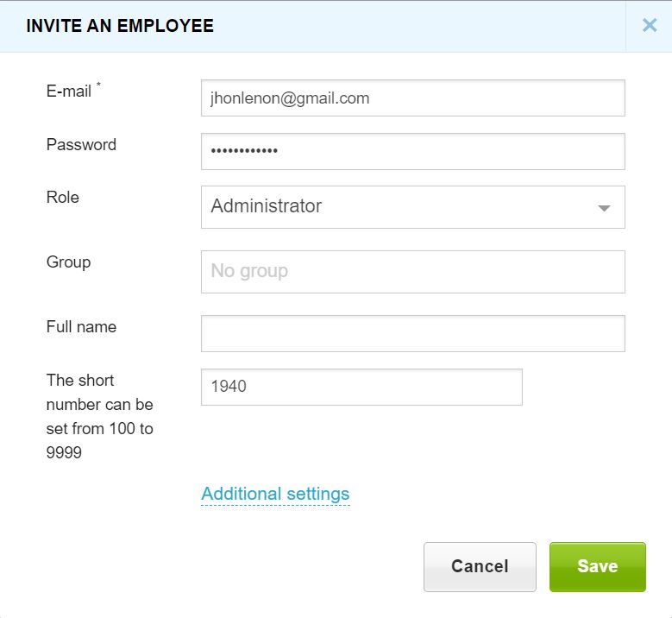The width and height of the screenshot is (672, 618).
Task: Click the short number range hint text
Action: (99, 416)
